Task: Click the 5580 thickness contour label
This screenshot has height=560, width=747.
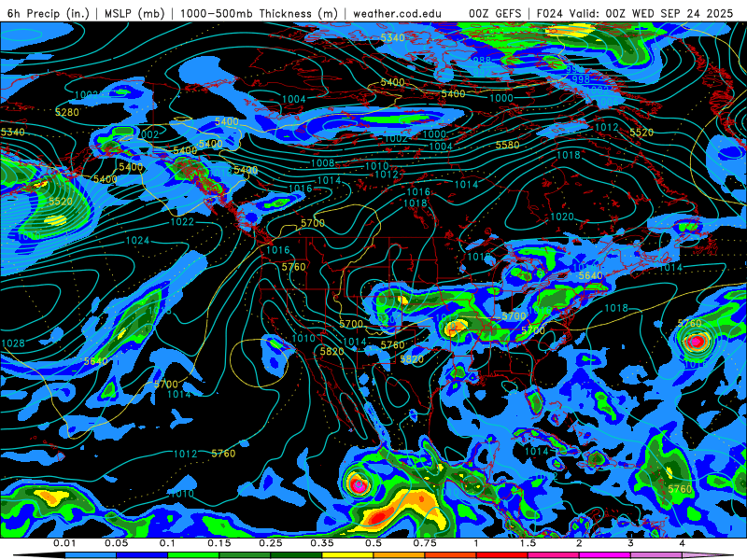Action: point(507,145)
